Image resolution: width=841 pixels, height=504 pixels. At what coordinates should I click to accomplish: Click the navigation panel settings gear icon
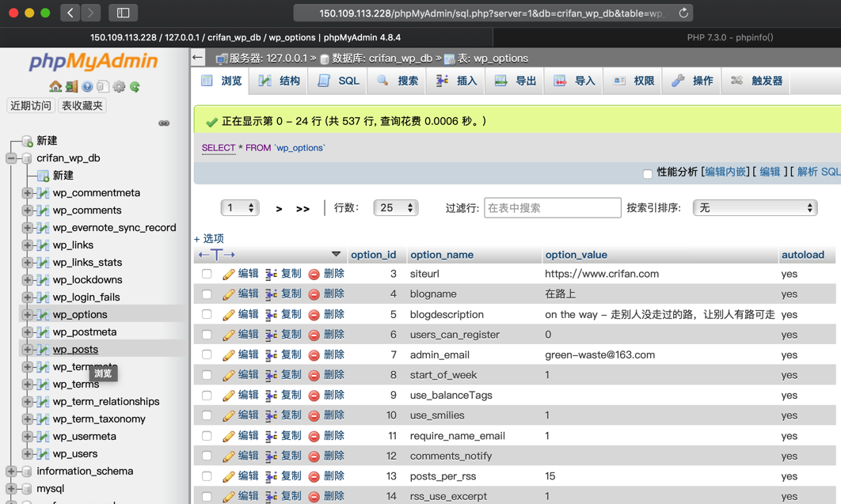(x=119, y=86)
